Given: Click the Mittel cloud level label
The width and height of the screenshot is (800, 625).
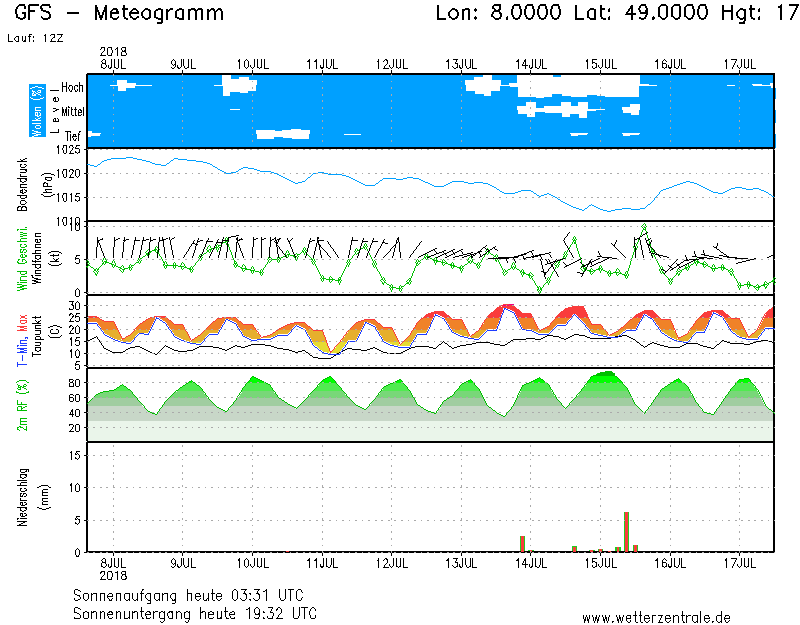Looking at the screenshot, I should tap(70, 112).
